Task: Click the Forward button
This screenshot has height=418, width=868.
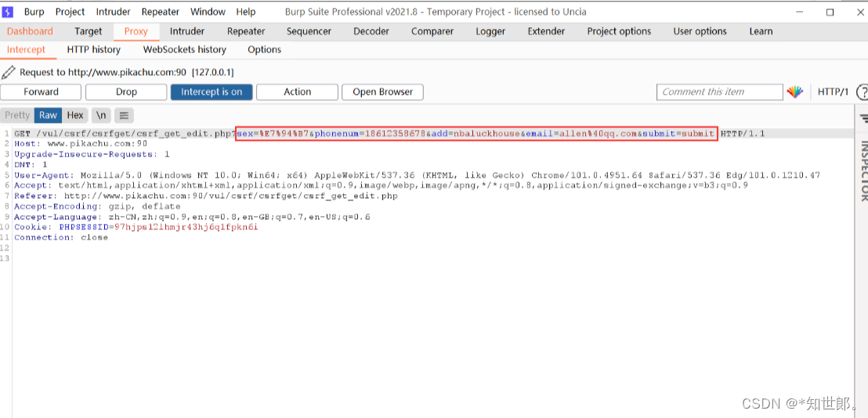Action: coord(41,92)
